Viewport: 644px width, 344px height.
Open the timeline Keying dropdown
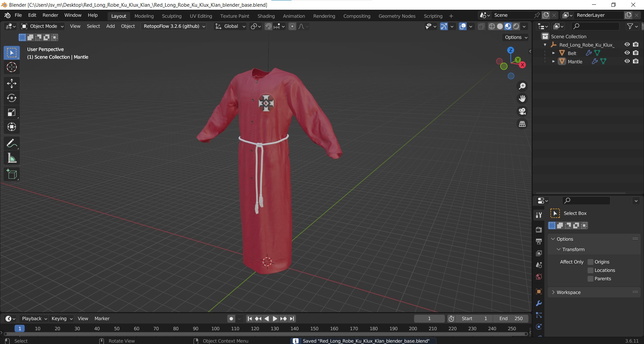coord(62,319)
